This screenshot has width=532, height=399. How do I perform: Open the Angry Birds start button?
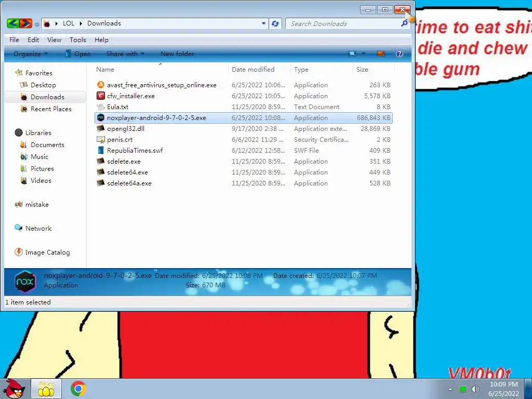(14, 389)
